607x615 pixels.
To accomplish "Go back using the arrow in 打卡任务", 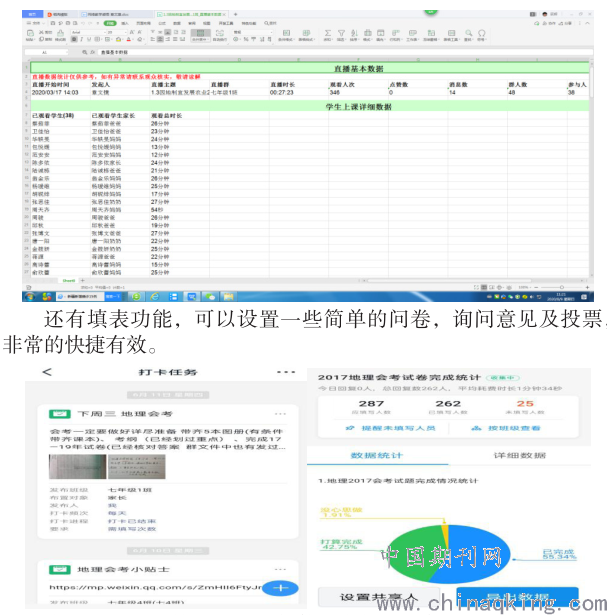I will coord(47,372).
